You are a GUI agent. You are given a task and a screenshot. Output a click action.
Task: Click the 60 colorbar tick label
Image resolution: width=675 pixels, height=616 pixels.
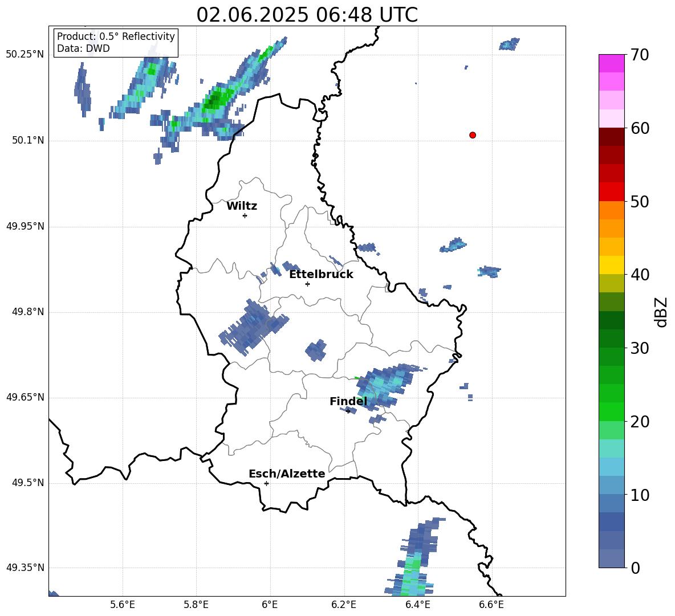point(640,128)
